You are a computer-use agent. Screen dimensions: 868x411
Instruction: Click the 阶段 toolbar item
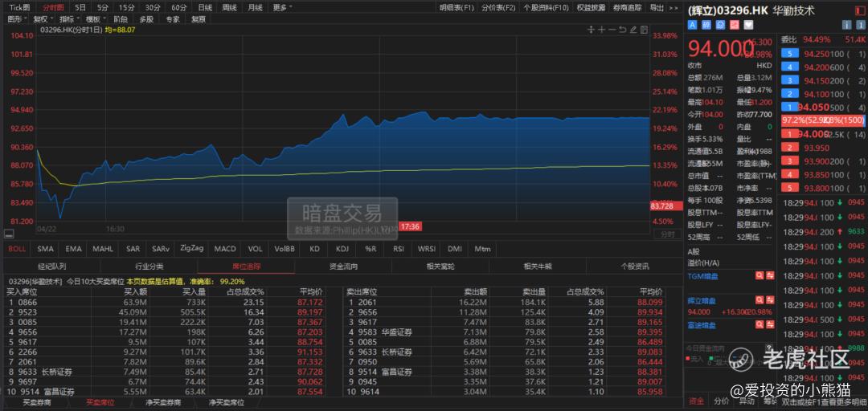tap(120, 18)
